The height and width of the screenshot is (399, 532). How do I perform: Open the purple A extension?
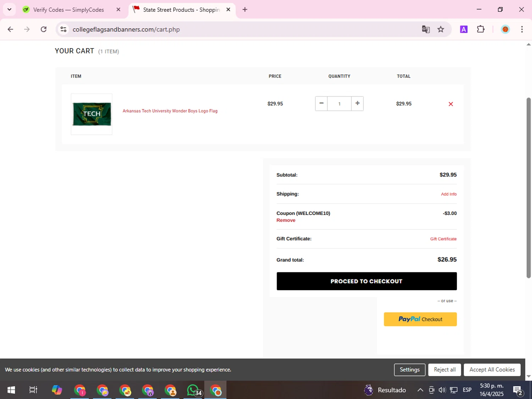click(x=464, y=29)
